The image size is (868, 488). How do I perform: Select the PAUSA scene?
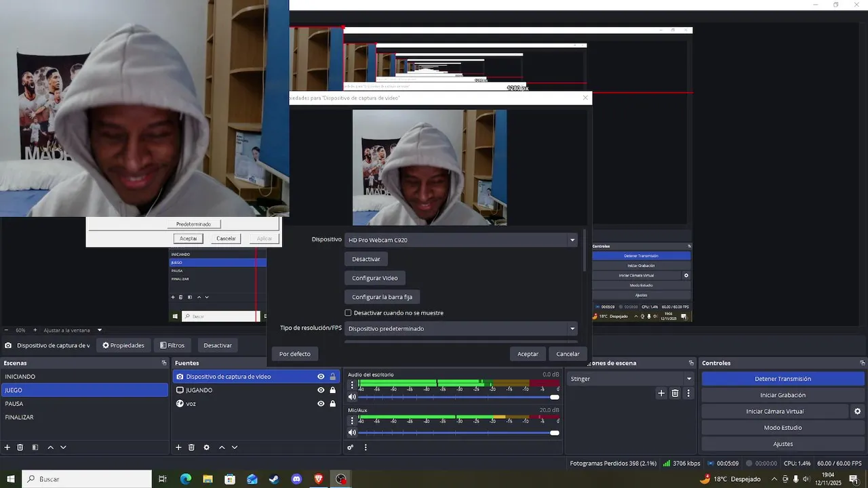click(x=84, y=404)
